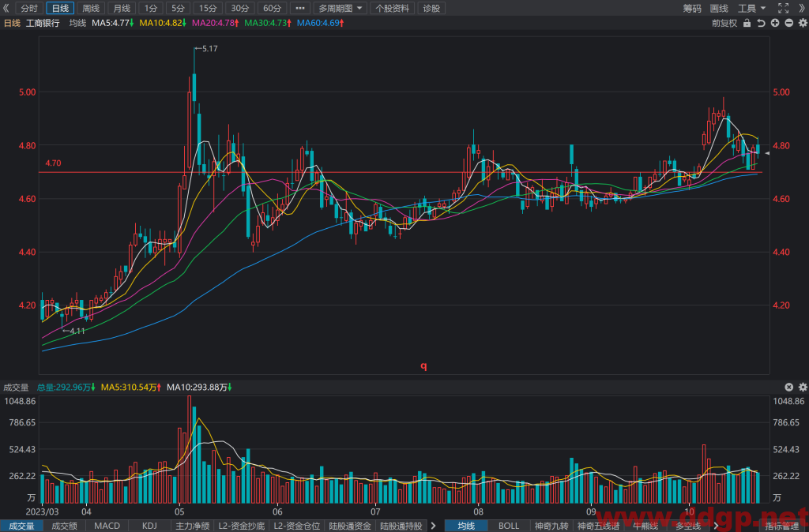Image resolution: width=809 pixels, height=532 pixels.
Task: Select MACD indicator tab
Action: (107, 526)
